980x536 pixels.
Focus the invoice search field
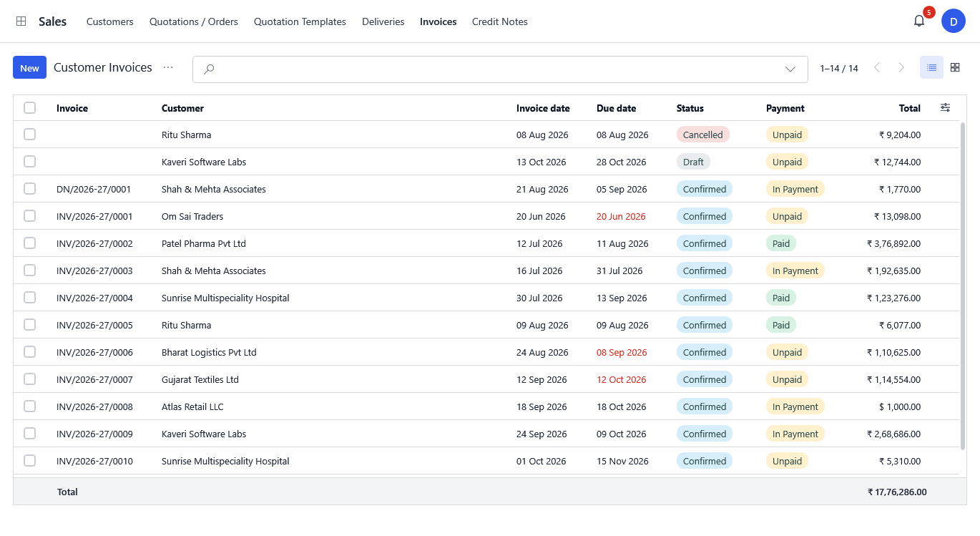[500, 69]
